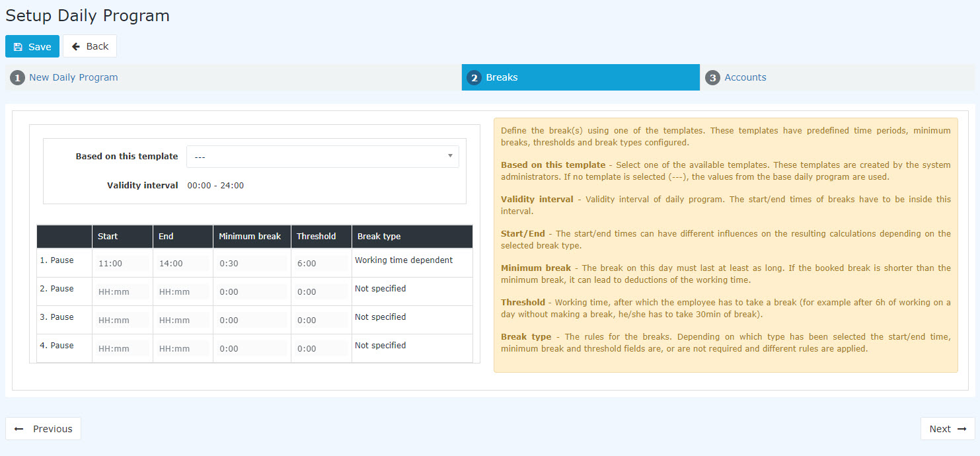Screen dimensions: 980x456
Task: Click break type of 2. Pause
Action: [380, 289]
